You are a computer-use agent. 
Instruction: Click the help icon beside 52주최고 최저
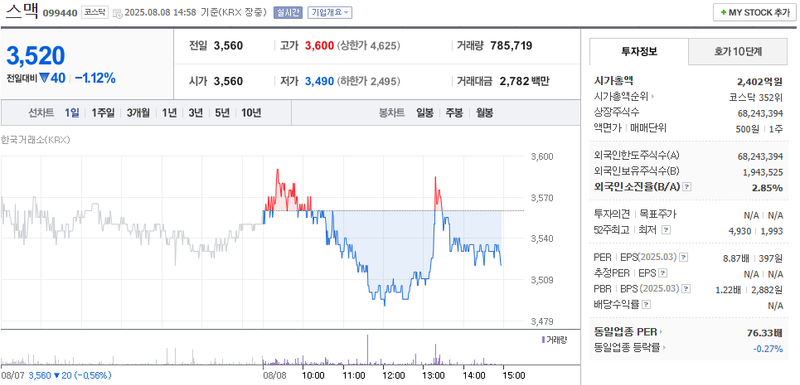coord(665,230)
